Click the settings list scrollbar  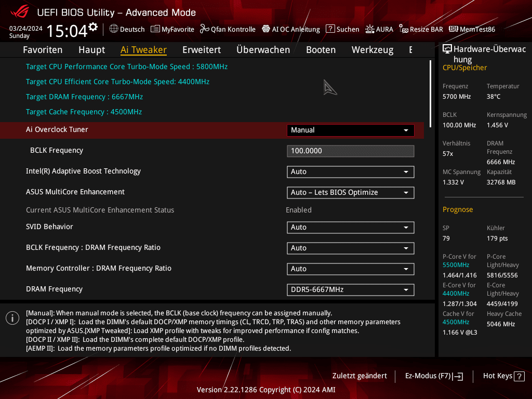pyautogui.click(x=430, y=94)
